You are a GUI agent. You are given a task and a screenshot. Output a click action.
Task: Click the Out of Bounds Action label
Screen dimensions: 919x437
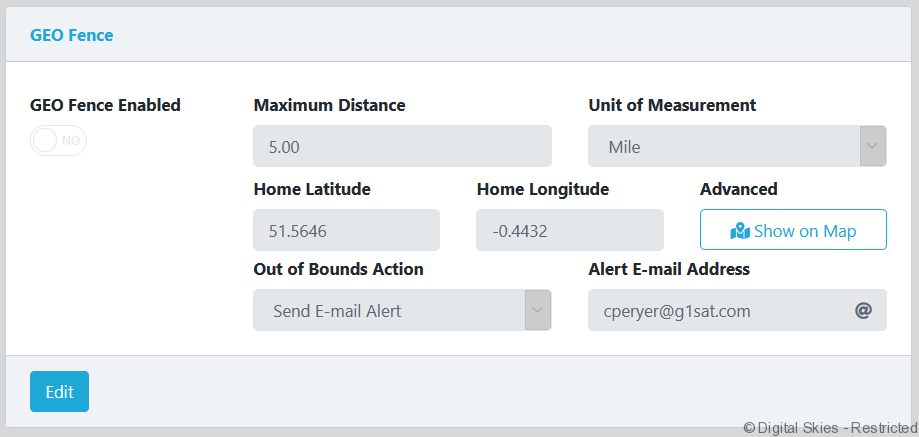point(338,269)
